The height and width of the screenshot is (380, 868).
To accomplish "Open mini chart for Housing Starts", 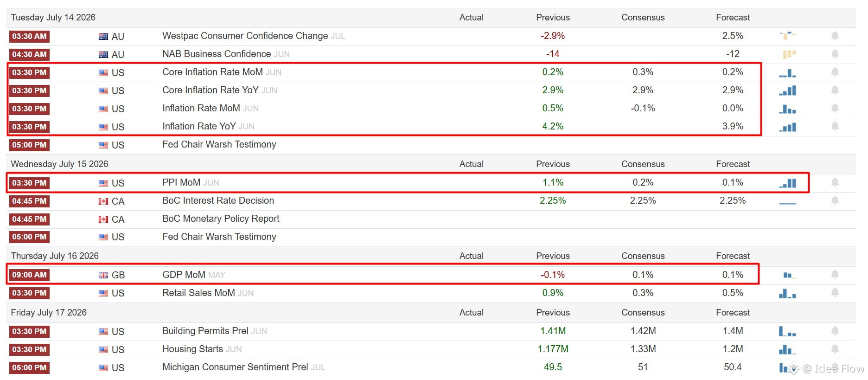I will [787, 349].
